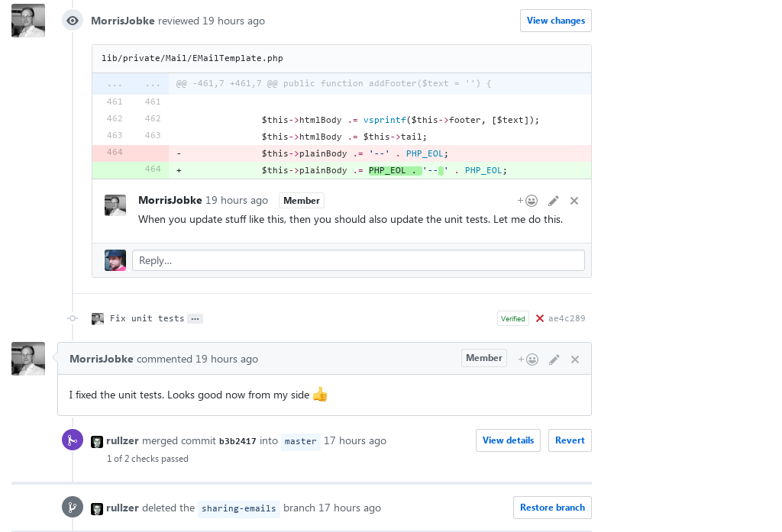This screenshot has height=532, width=782.
Task: Add a reaction to the inline review comment
Action: click(527, 201)
